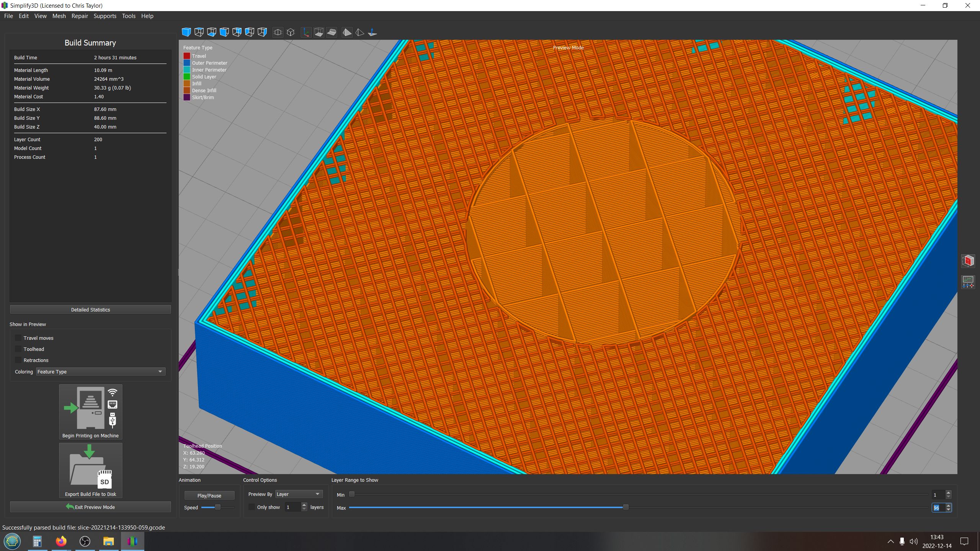Tick the Only show layers checkbox
The height and width of the screenshot is (551, 980).
point(252,507)
